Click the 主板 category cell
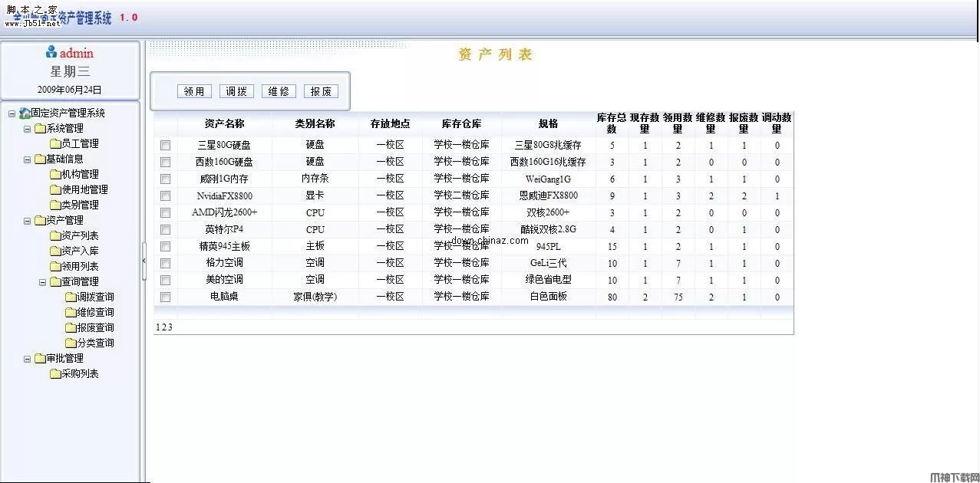The width and height of the screenshot is (980, 483). coord(315,246)
